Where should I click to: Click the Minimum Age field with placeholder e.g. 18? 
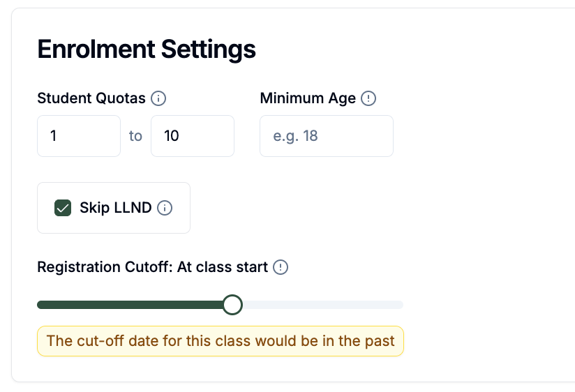point(327,136)
